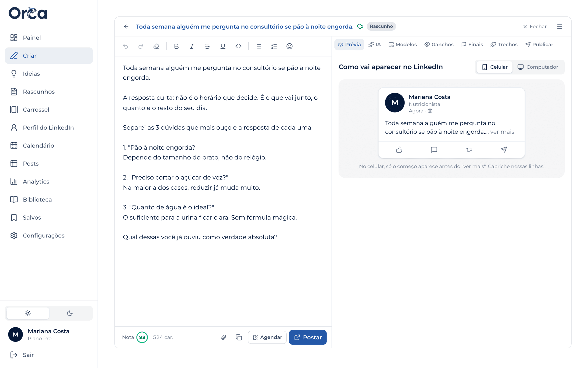Viewport: 588px width, 368px height.
Task: Open the Trechos tab
Action: pyautogui.click(x=504, y=45)
